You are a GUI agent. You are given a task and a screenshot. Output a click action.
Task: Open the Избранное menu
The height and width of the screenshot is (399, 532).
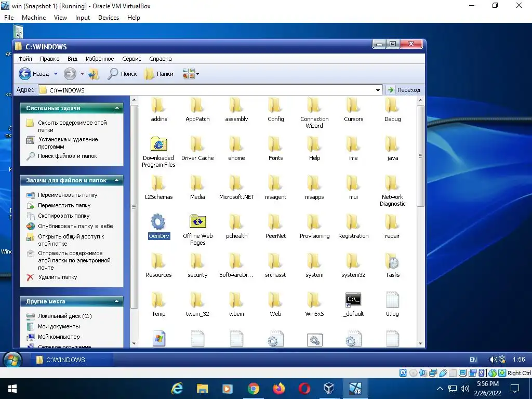(100, 59)
